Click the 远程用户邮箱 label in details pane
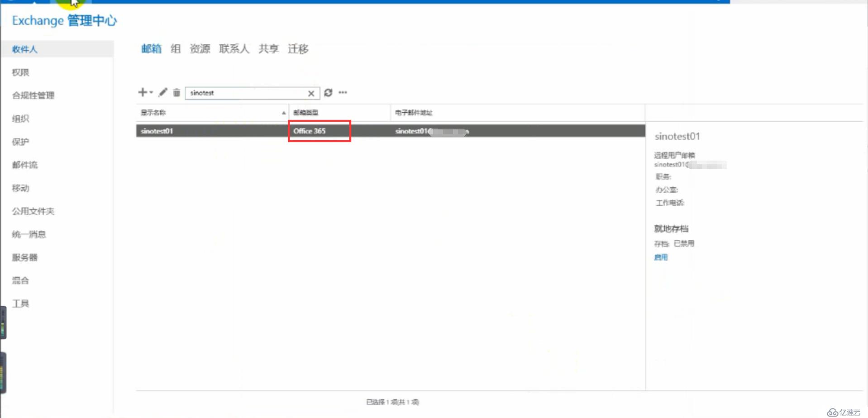The width and height of the screenshot is (868, 418). pos(674,155)
